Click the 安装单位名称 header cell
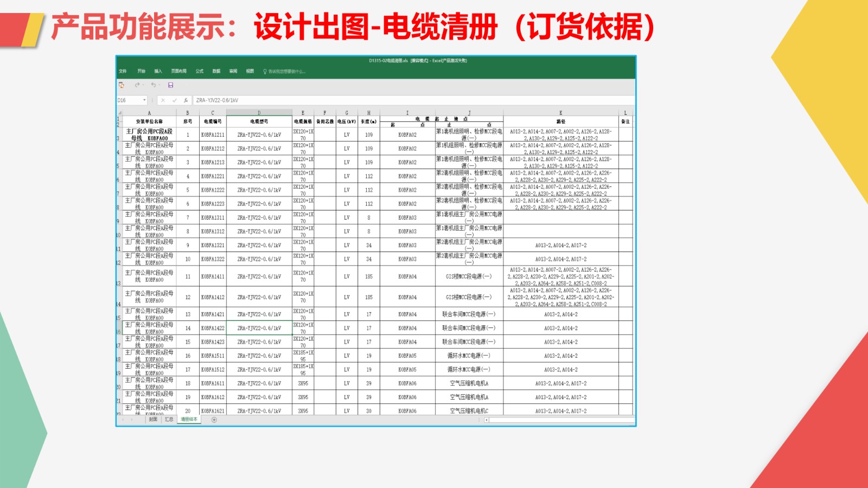This screenshot has width=868, height=488. click(149, 121)
